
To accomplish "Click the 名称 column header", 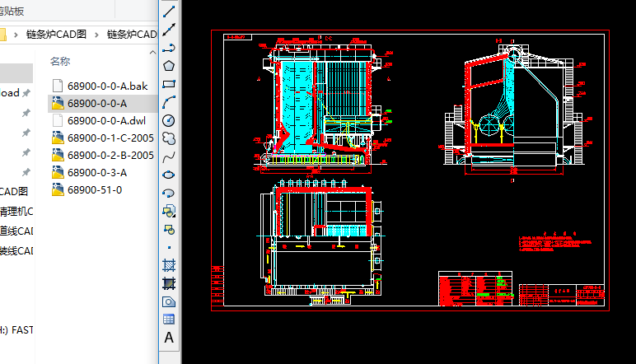I will tap(60, 62).
